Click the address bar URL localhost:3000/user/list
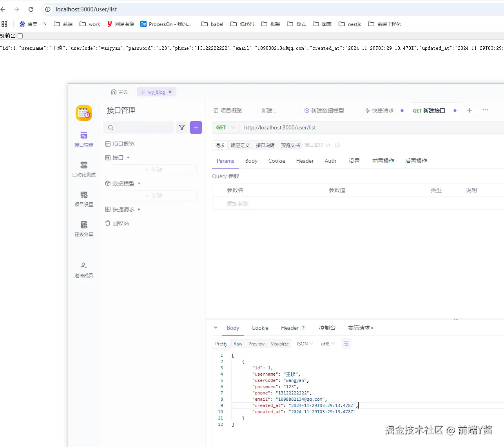Viewport: 504px width, 447px height. pos(86,9)
